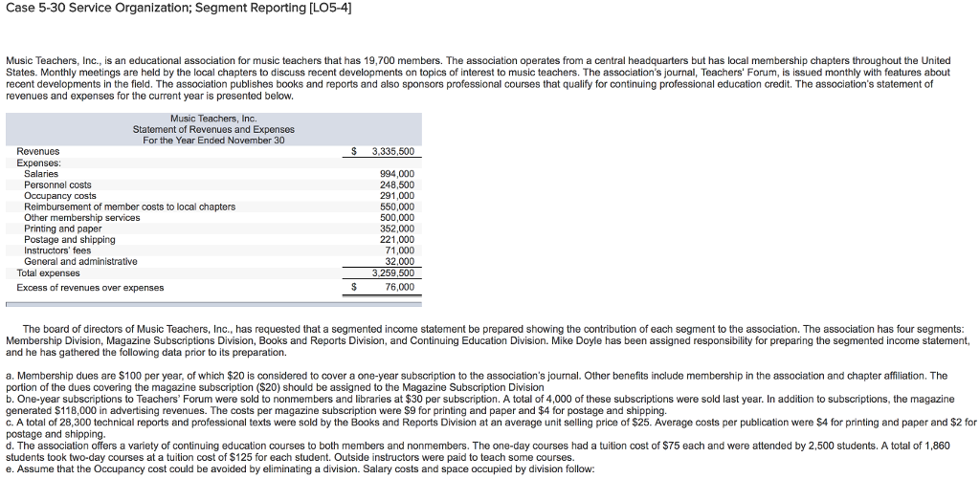Click the paragraph beginning 'b. One-year subscriptions'
Viewport: 980px width, 479px height.
480,404
